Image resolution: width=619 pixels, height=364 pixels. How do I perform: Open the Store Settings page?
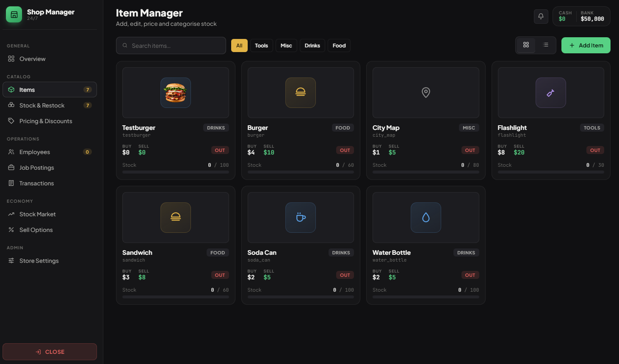point(50,261)
